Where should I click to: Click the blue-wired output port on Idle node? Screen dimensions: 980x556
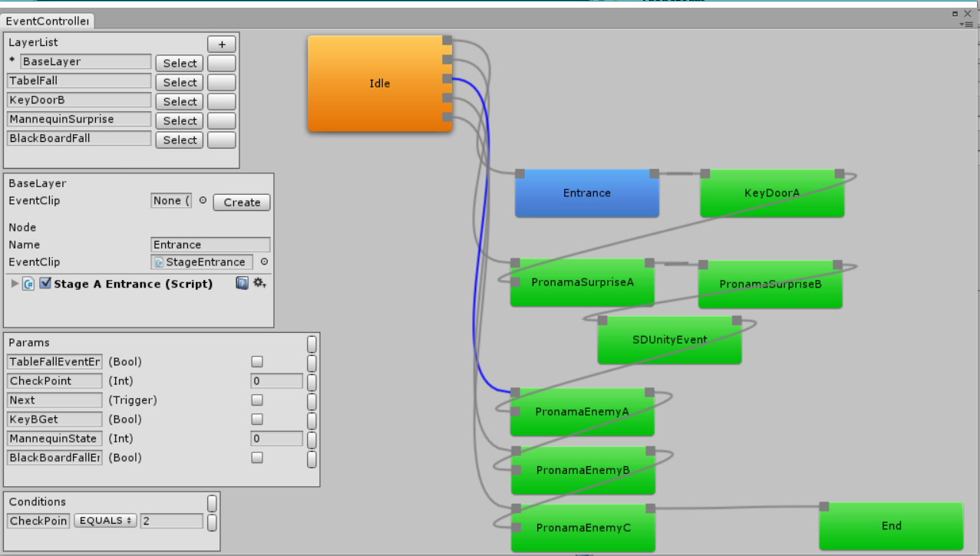[x=447, y=79]
